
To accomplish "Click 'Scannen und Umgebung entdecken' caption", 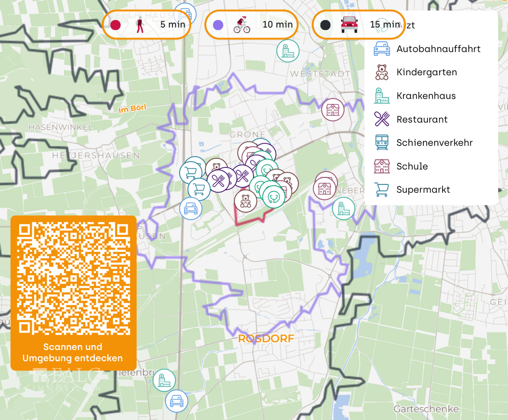I will click(x=73, y=352).
